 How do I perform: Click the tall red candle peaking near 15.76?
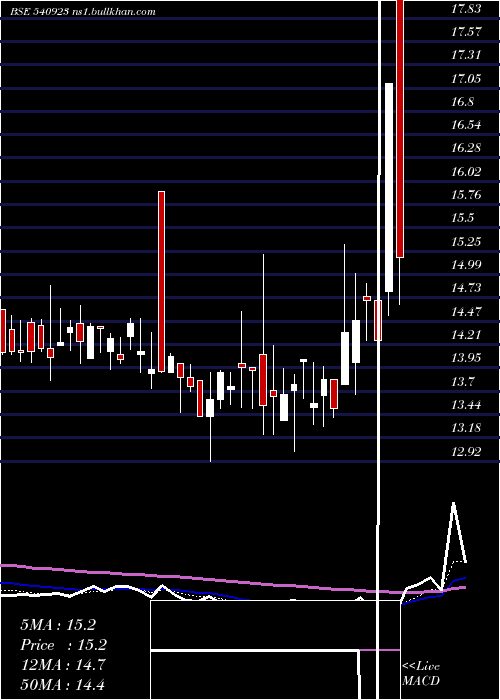click(x=161, y=281)
